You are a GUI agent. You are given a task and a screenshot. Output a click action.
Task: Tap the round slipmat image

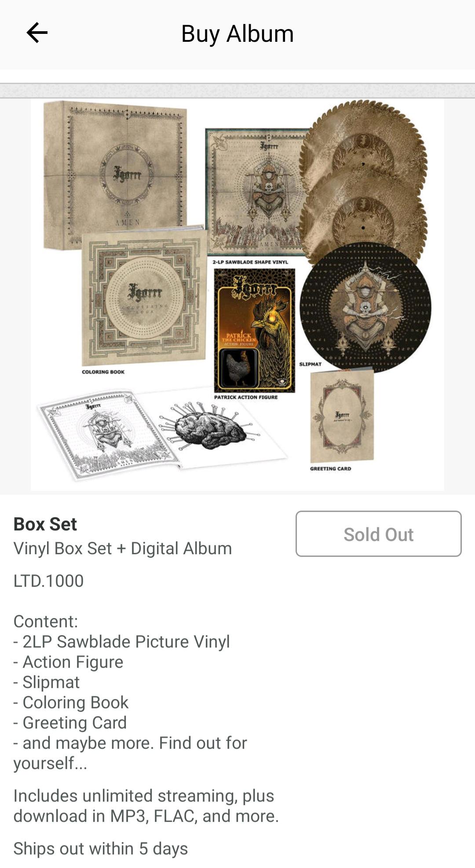[365, 307]
